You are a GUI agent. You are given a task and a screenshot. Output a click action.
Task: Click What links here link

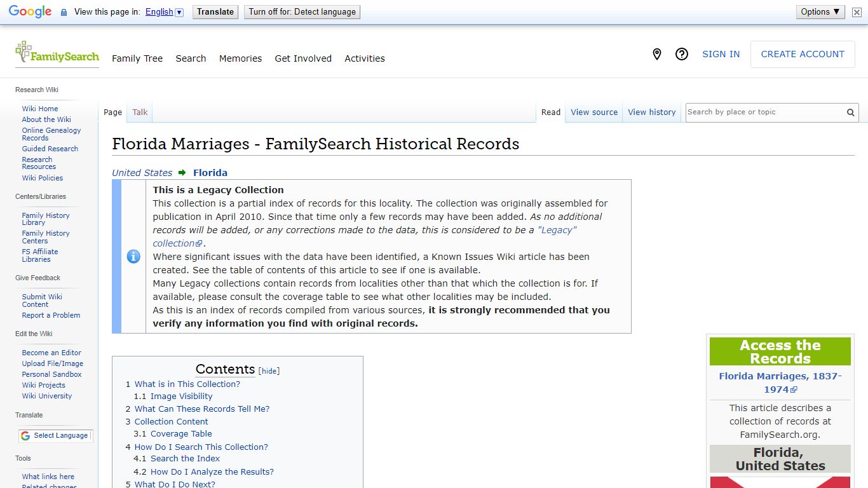click(48, 477)
